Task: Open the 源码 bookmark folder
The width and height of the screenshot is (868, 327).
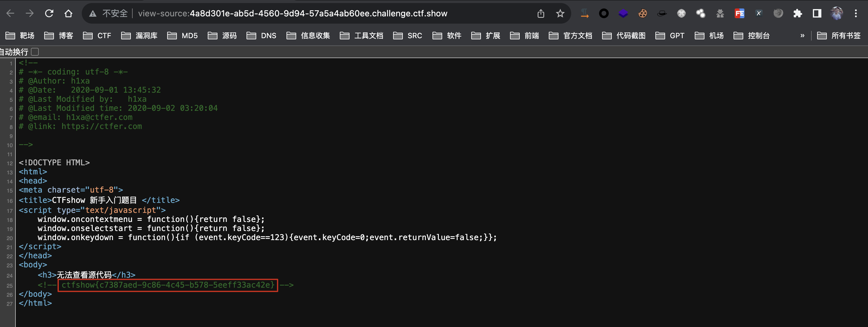Action: [x=222, y=36]
